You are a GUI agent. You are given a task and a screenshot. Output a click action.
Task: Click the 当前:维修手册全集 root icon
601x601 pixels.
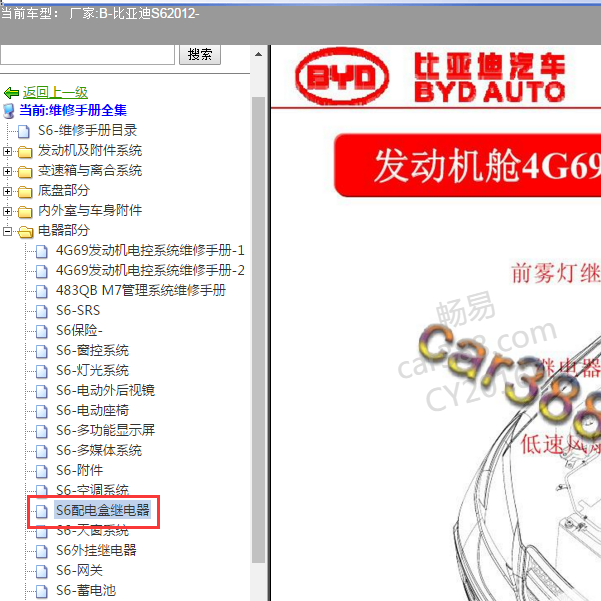pos(9,111)
